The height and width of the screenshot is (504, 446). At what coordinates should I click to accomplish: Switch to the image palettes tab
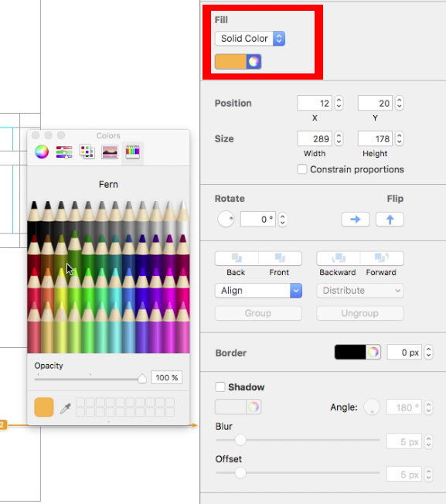coord(110,152)
